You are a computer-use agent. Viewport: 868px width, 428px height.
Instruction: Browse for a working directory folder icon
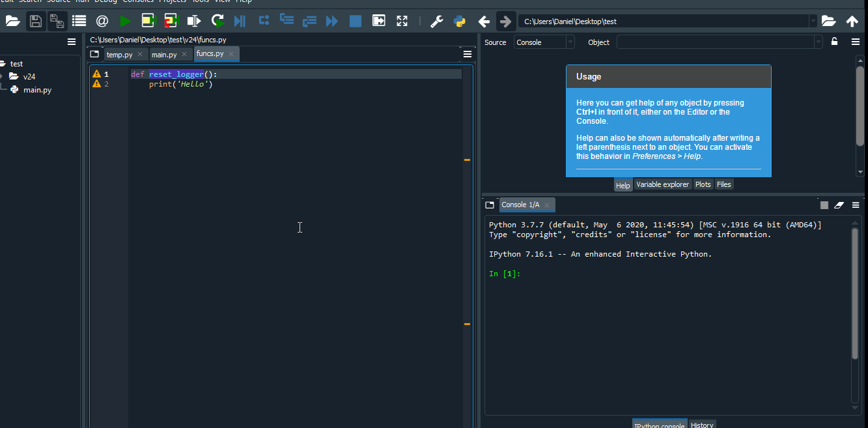tap(828, 21)
